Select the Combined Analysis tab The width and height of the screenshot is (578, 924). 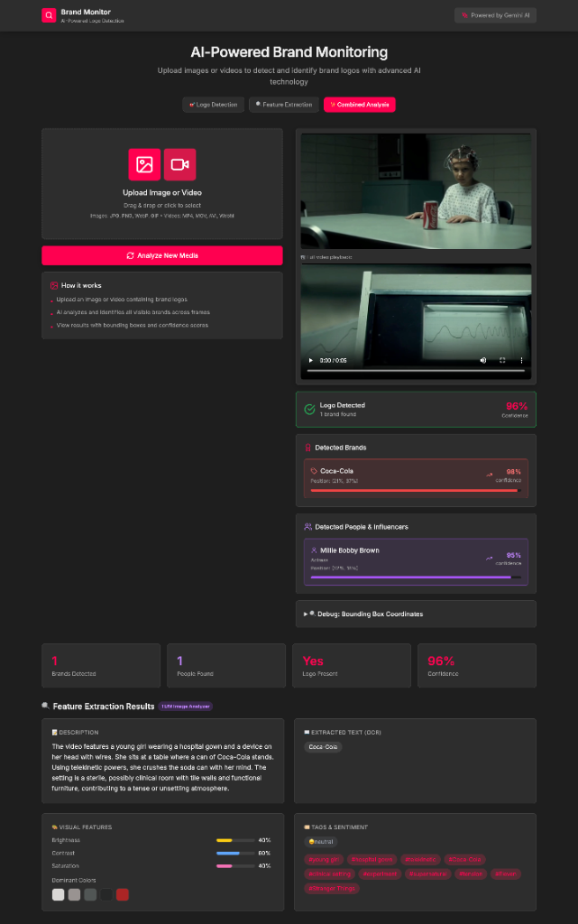(x=360, y=105)
